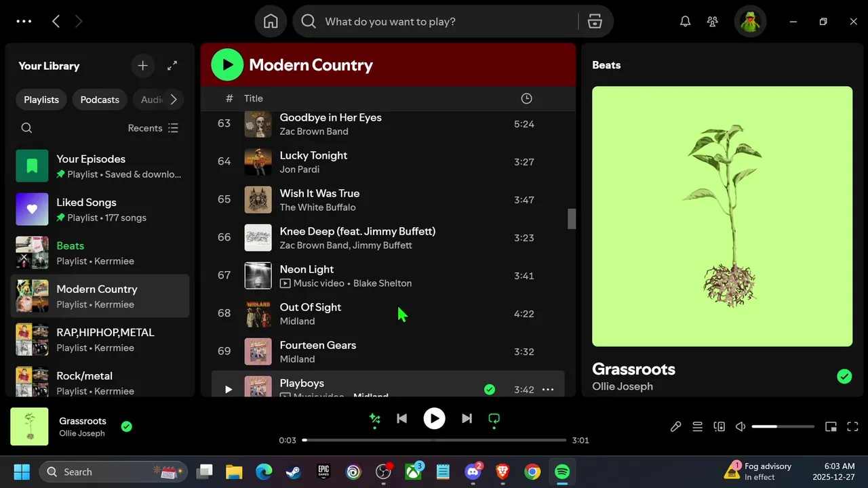Open the Browse icon in search bar

(x=595, y=22)
